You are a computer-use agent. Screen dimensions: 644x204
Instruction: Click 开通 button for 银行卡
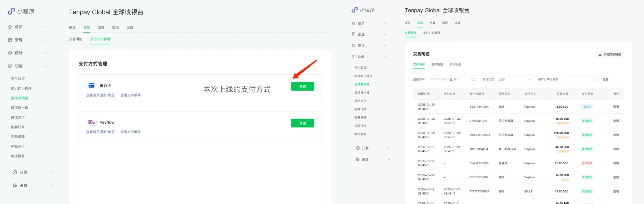coord(302,86)
